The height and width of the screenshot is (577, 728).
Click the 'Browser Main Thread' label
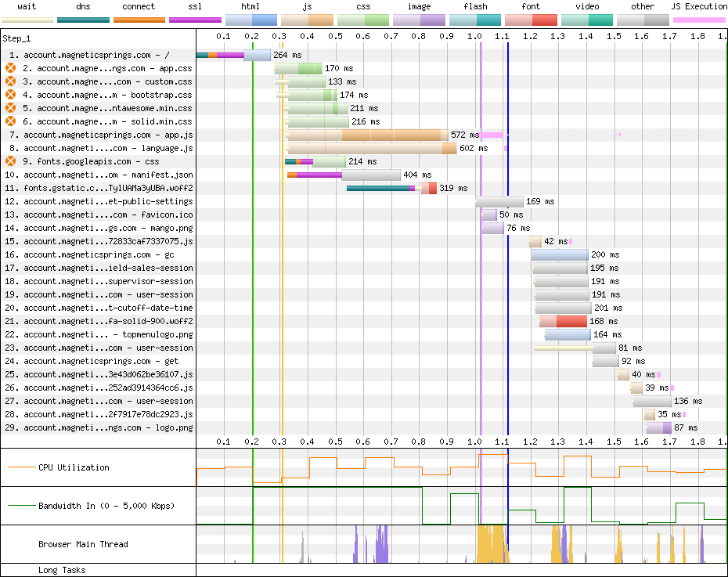(x=83, y=544)
